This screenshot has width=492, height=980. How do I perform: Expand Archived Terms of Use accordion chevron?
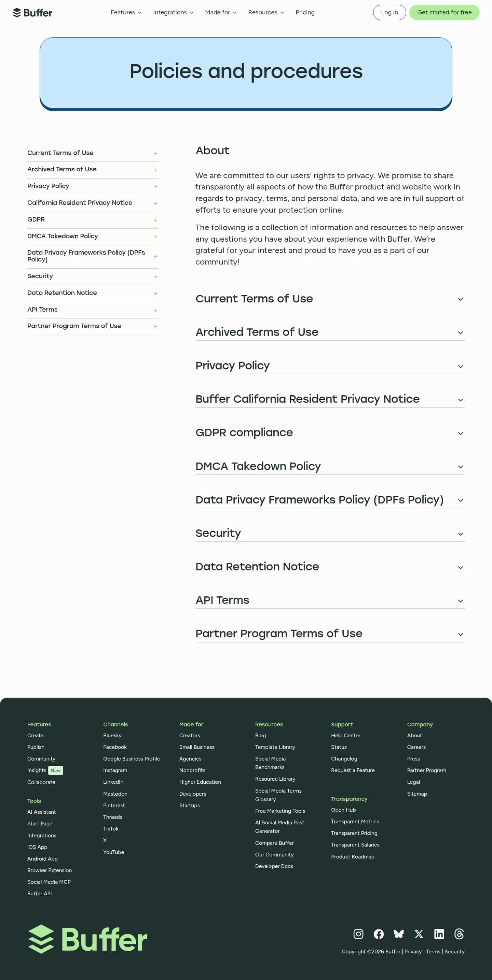click(460, 333)
